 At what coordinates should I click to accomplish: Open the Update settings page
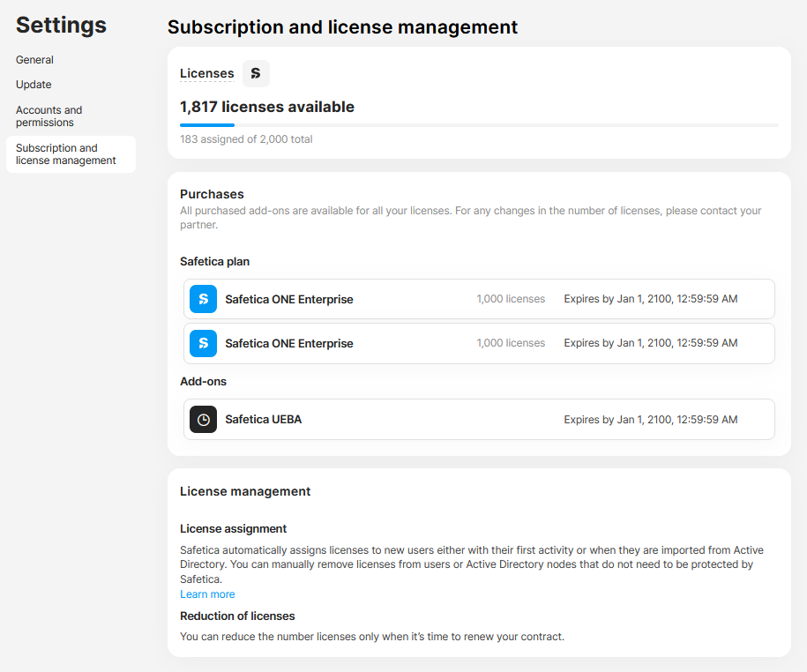34,85
